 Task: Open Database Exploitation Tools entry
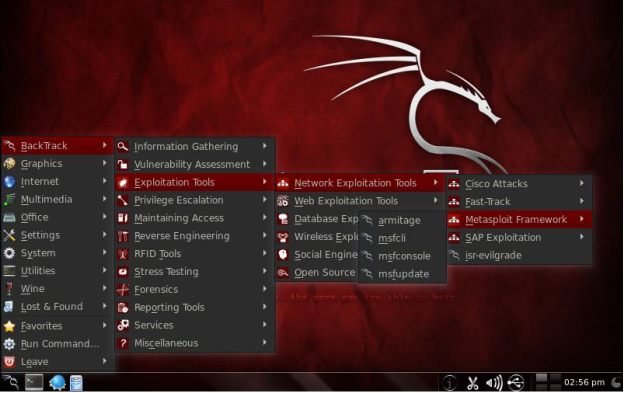(317, 219)
